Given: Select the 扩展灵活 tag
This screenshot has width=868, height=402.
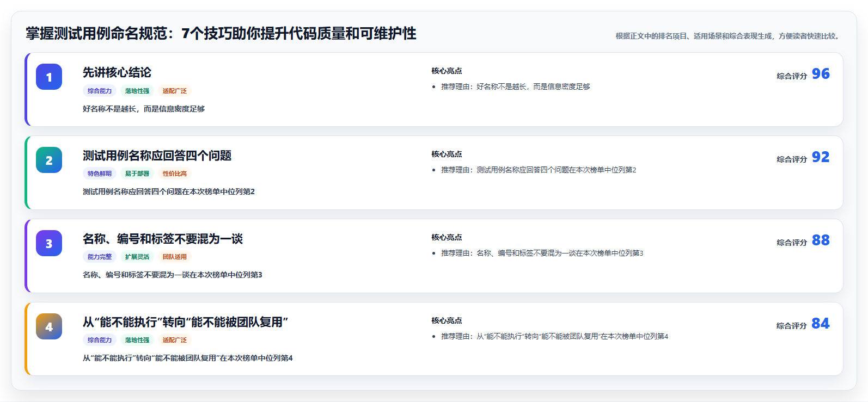Looking at the screenshot, I should [137, 257].
